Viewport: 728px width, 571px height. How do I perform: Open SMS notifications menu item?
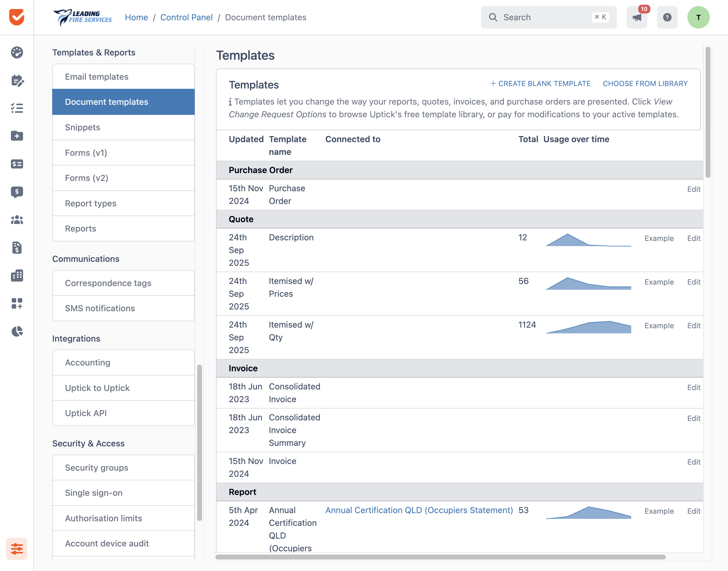[123, 308]
